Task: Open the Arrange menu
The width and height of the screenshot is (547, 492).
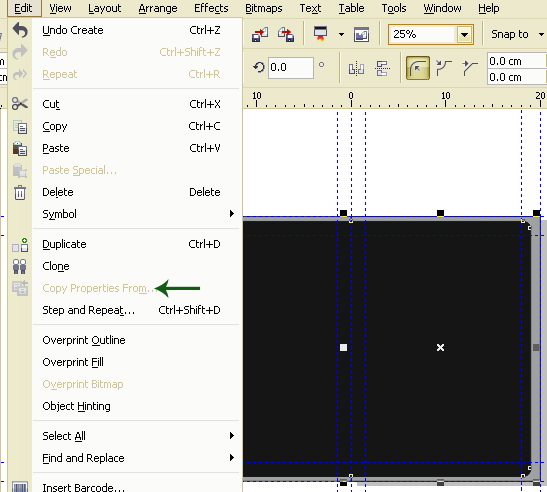Action: (158, 8)
